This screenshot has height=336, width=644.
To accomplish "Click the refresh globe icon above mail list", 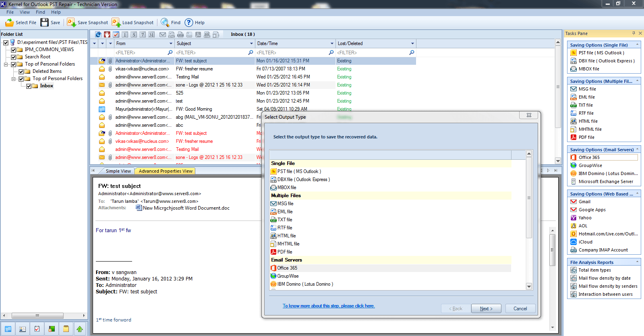I will [98, 35].
